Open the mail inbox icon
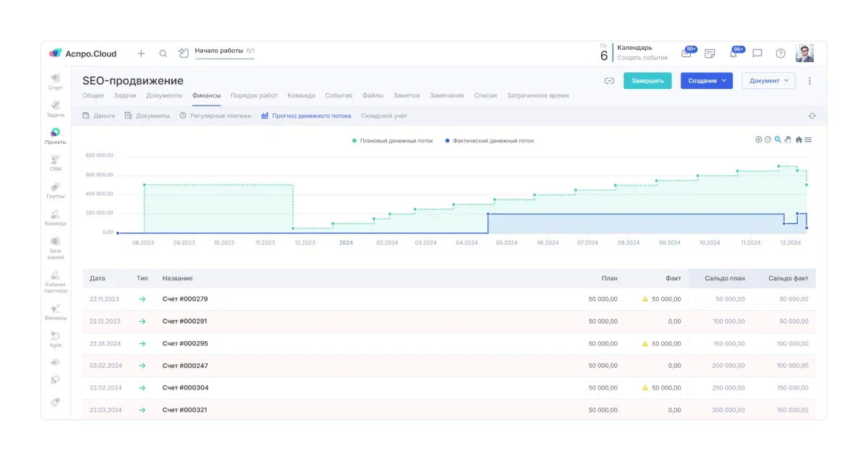The width and height of the screenshot is (868, 461). pos(686,53)
